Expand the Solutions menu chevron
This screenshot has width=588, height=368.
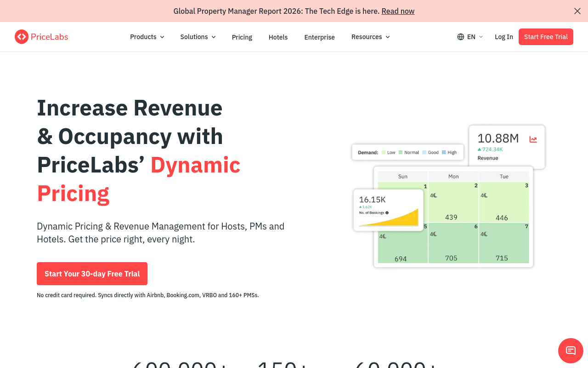tap(214, 37)
